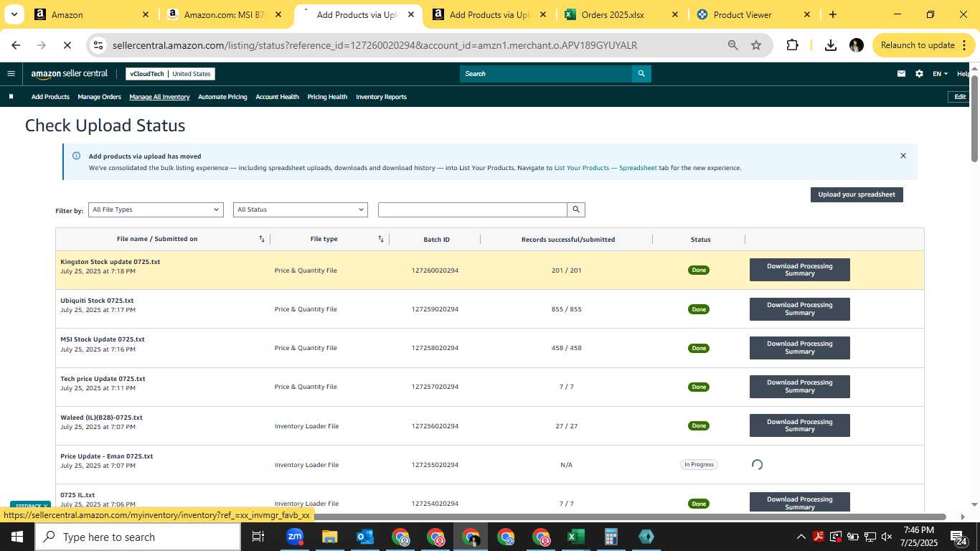Screen dimensions: 980x551
Task: Show hidden system tray icons
Action: click(x=801, y=537)
